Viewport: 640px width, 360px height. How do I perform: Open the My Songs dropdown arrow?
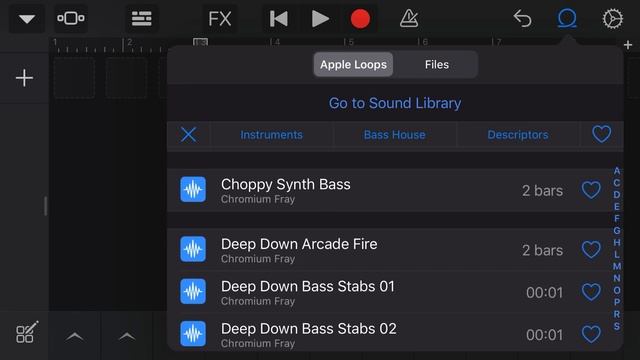point(27,19)
